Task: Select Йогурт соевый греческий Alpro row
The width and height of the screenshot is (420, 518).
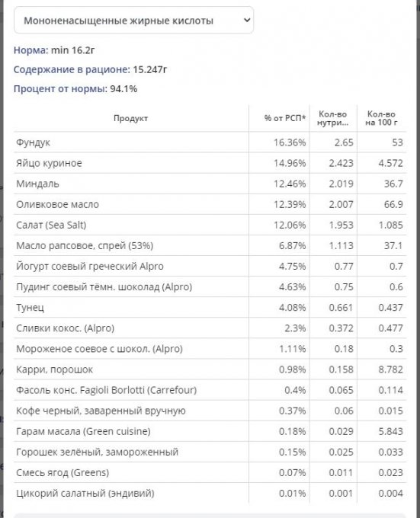Action: [210, 266]
